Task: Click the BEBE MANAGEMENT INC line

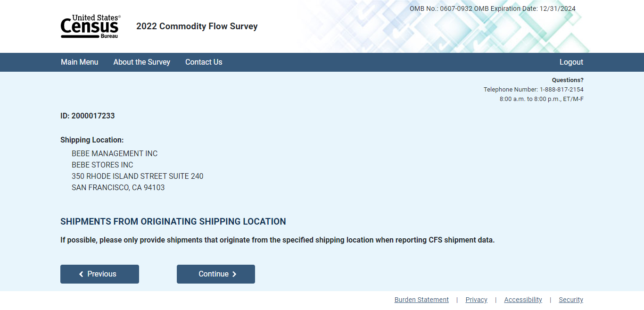Action: click(115, 154)
